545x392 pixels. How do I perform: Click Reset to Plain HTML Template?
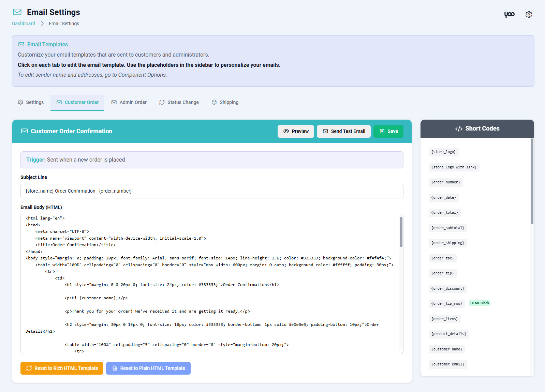(148, 368)
